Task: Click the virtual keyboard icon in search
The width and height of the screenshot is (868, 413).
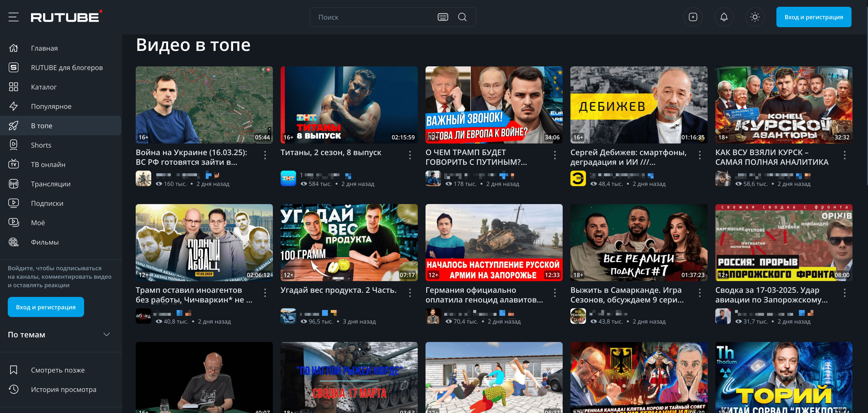Action: pos(443,17)
